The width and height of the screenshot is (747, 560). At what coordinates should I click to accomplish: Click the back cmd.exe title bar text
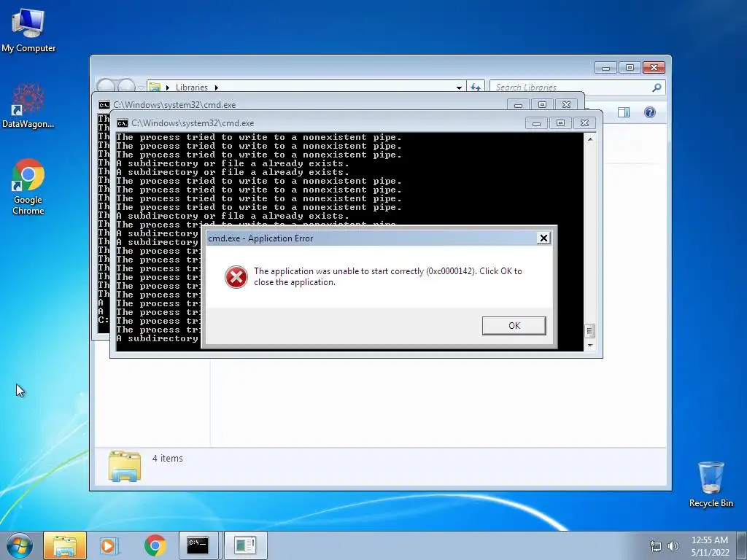pyautogui.click(x=174, y=105)
